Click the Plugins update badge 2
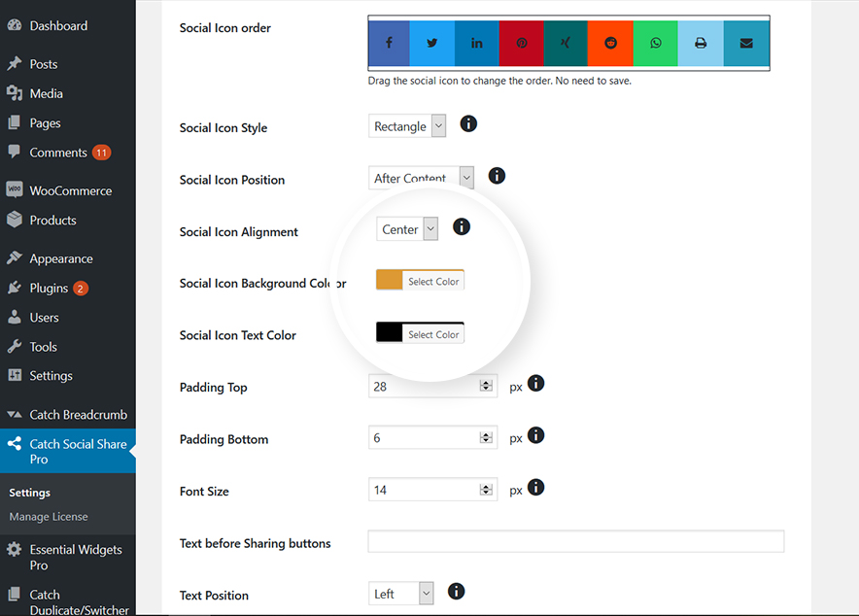This screenshot has width=859, height=616. pyautogui.click(x=81, y=288)
